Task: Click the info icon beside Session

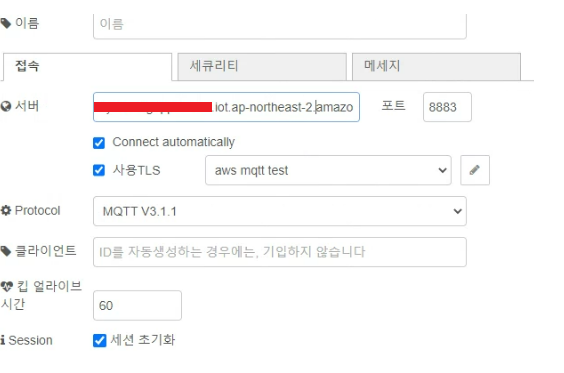Action: pyautogui.click(x=3, y=340)
